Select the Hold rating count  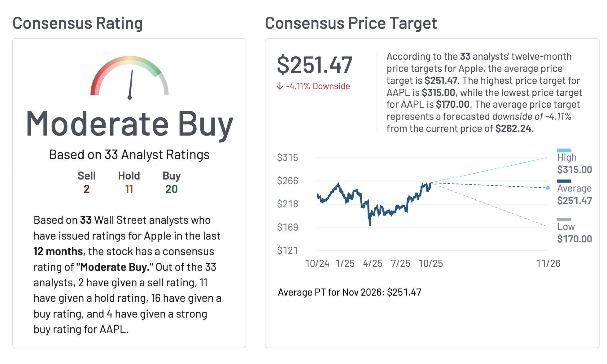pyautogui.click(x=129, y=189)
